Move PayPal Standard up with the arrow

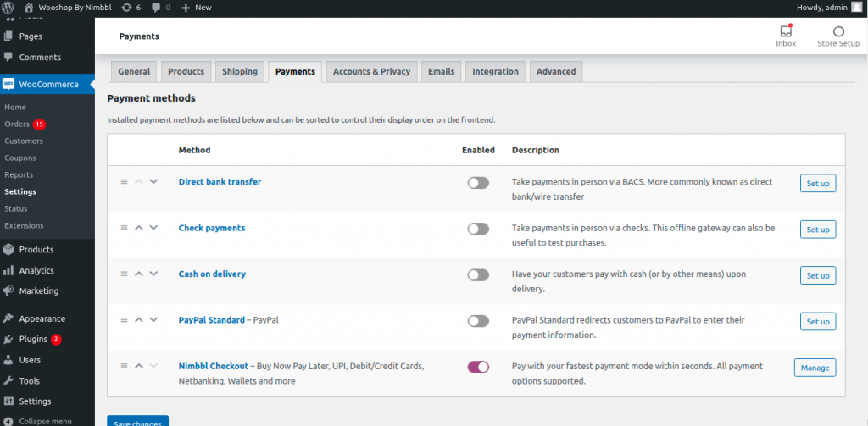(x=140, y=320)
